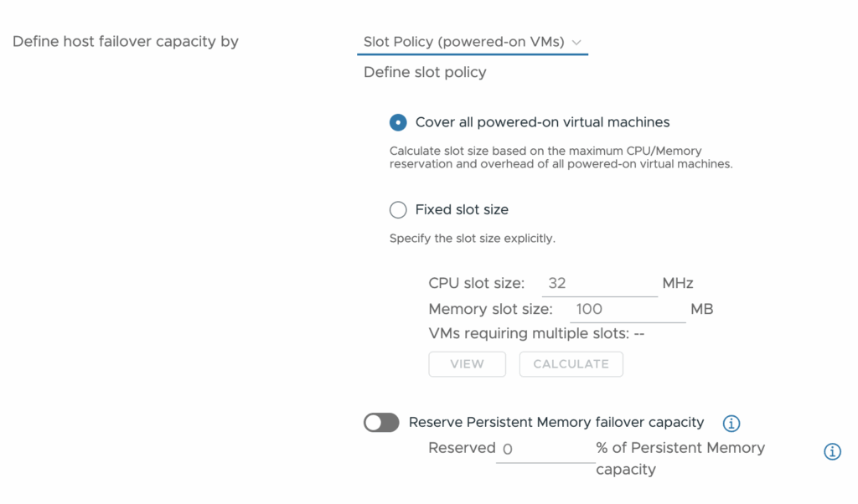Focus the Memory slot size field
Screen dimensions: 858x504
[x=628, y=310]
